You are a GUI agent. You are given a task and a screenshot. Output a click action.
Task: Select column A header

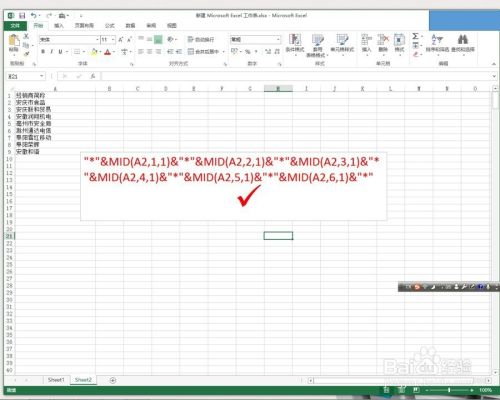pos(55,89)
